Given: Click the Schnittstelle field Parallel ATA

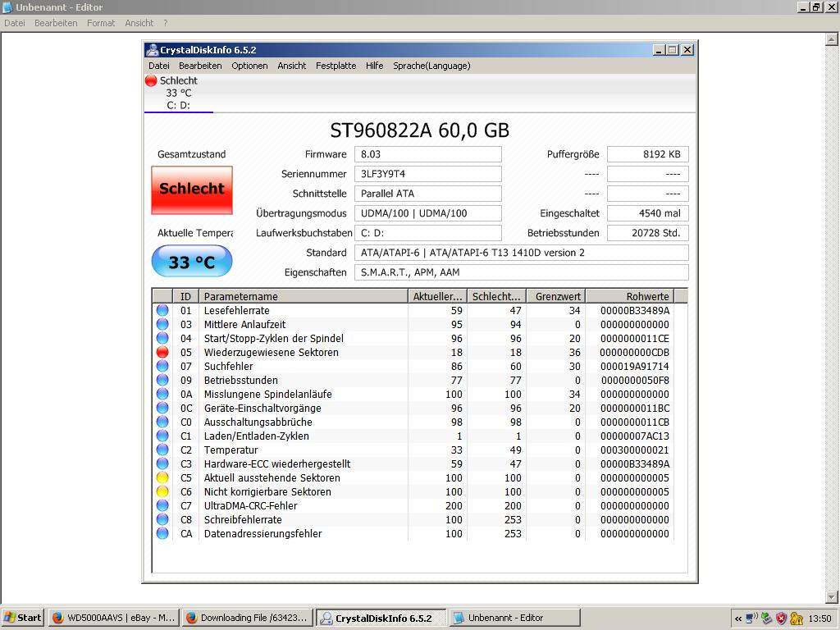Looking at the screenshot, I should coord(428,194).
